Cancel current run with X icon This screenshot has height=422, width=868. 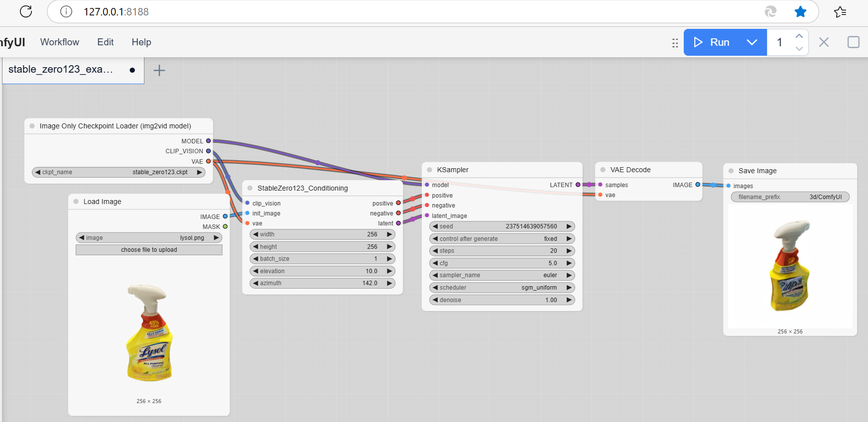824,42
